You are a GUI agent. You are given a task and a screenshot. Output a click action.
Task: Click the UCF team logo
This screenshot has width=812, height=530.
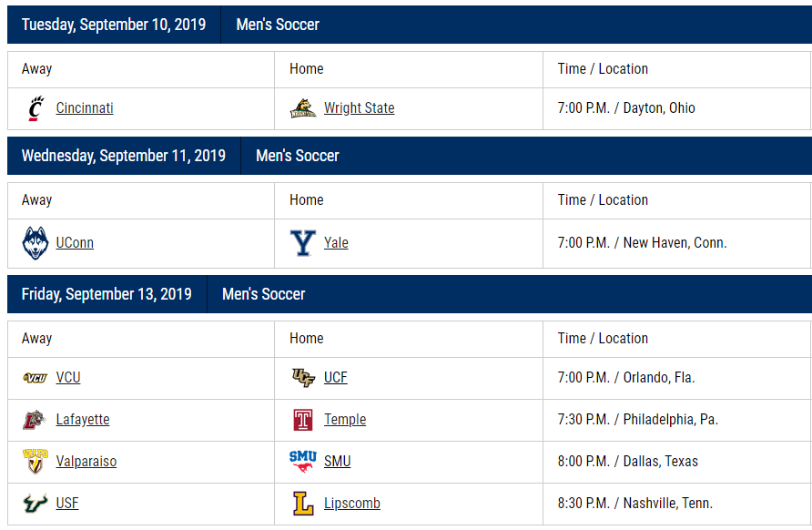pos(303,378)
